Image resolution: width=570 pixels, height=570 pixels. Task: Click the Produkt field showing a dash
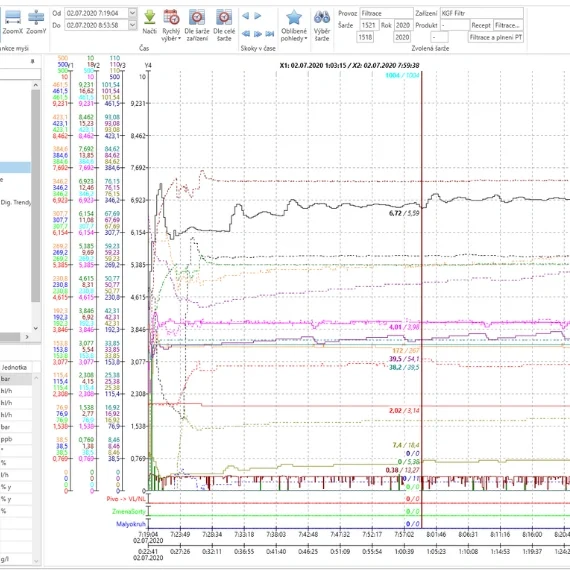tap(455, 25)
